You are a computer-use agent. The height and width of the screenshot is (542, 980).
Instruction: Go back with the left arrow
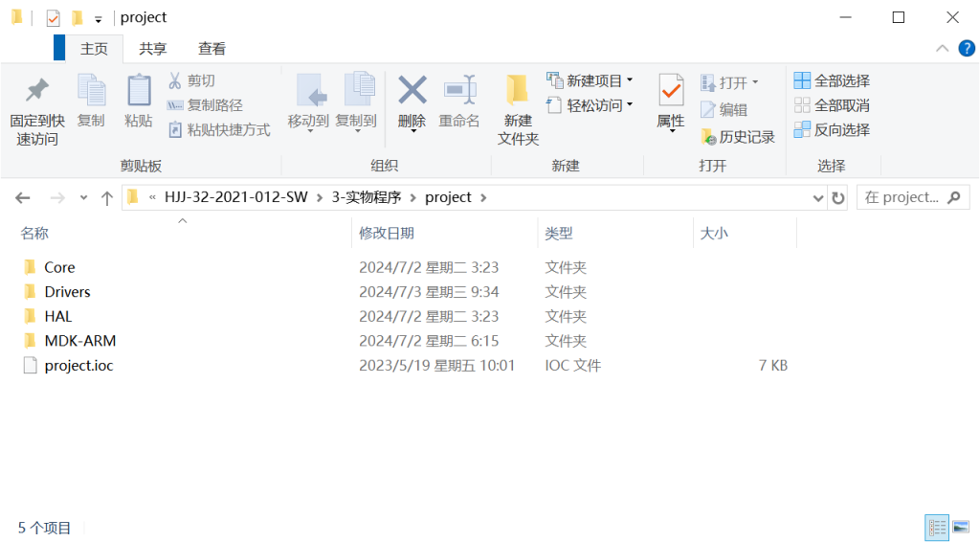[23, 197]
